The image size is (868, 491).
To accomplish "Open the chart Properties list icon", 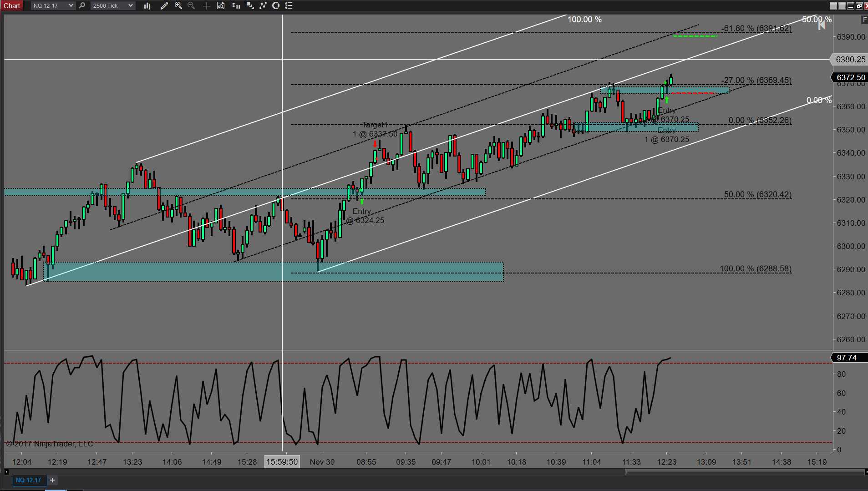I will [x=289, y=5].
